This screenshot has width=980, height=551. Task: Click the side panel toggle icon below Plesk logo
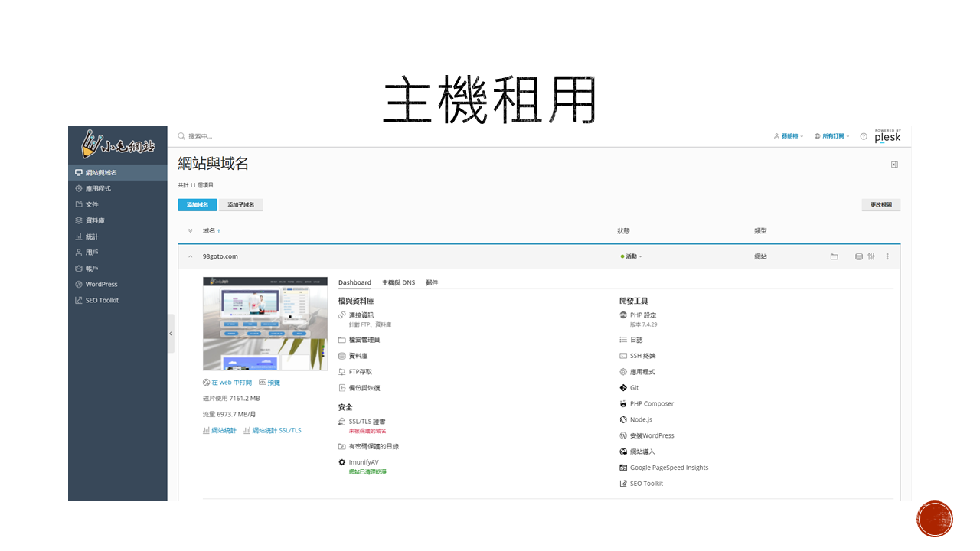pos(894,165)
